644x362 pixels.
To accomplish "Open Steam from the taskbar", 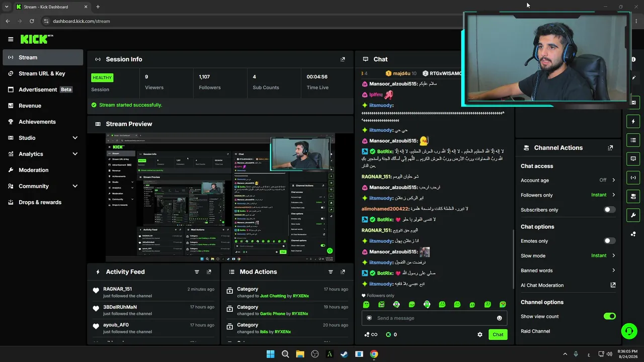I will pyautogui.click(x=344, y=354).
